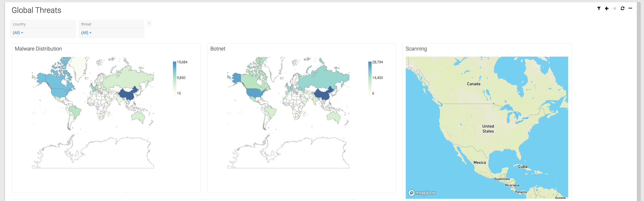Click the back arrow icon
The image size is (644, 201).
click(607, 9)
